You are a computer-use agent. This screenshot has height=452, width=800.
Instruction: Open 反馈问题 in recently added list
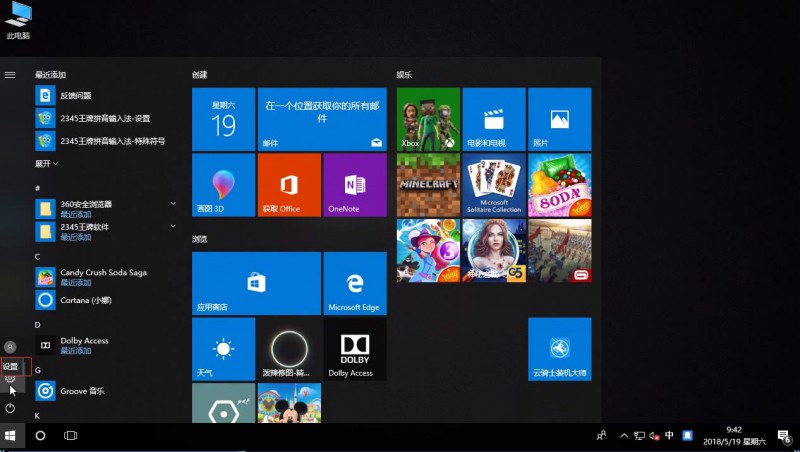coord(105,95)
